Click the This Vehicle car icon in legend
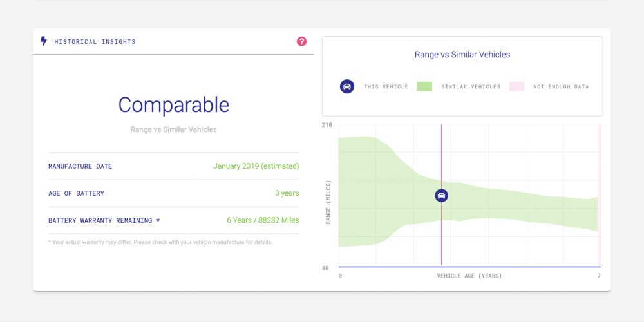The height and width of the screenshot is (322, 644). (347, 86)
